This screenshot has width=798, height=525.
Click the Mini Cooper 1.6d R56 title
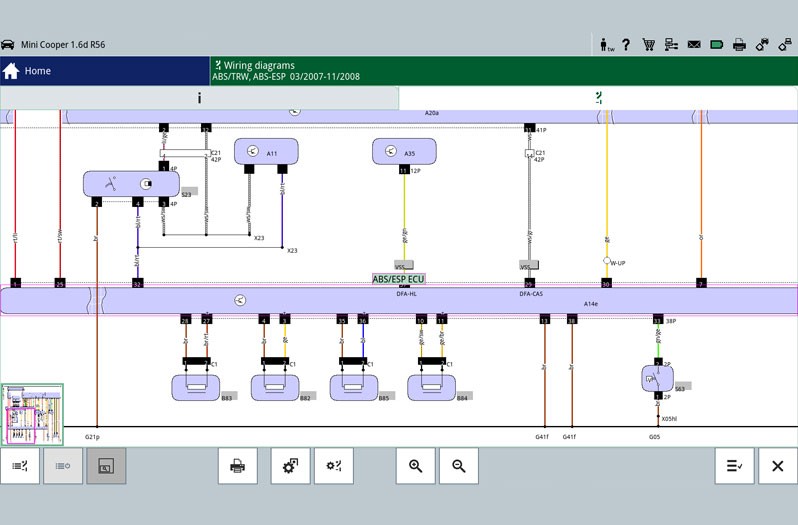pos(63,45)
